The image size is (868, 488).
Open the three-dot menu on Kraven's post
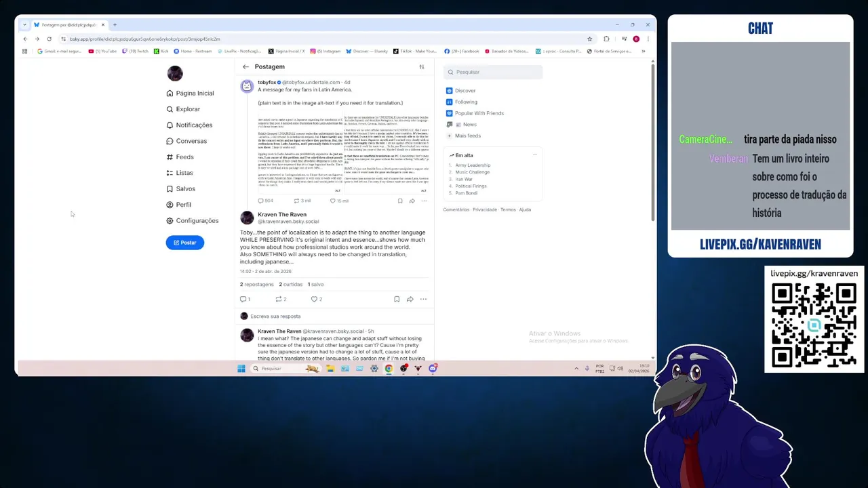(x=423, y=299)
